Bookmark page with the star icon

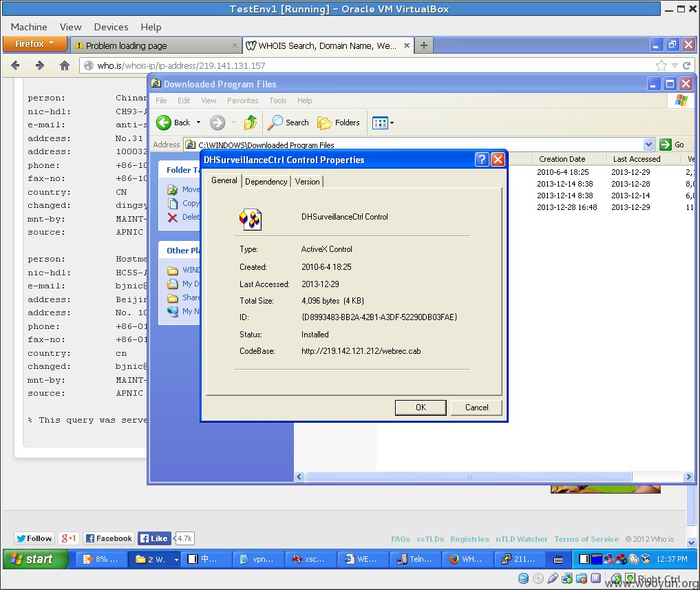pyautogui.click(x=661, y=65)
